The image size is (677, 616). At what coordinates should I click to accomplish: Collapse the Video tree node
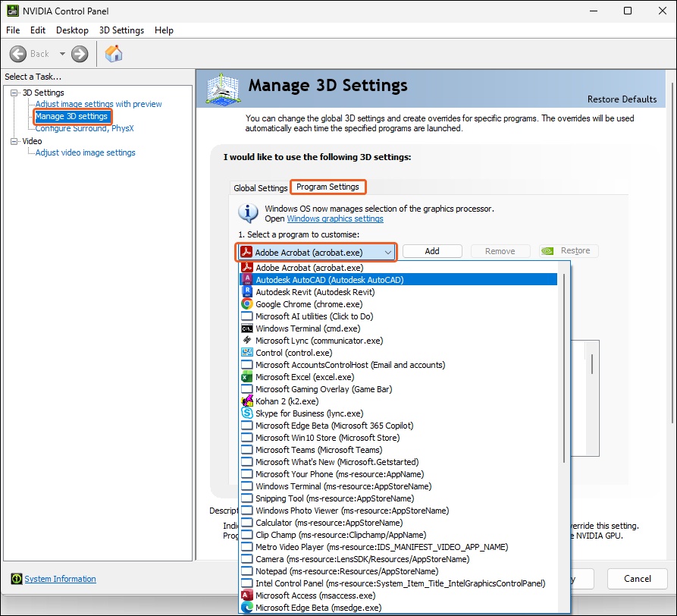tap(14, 141)
